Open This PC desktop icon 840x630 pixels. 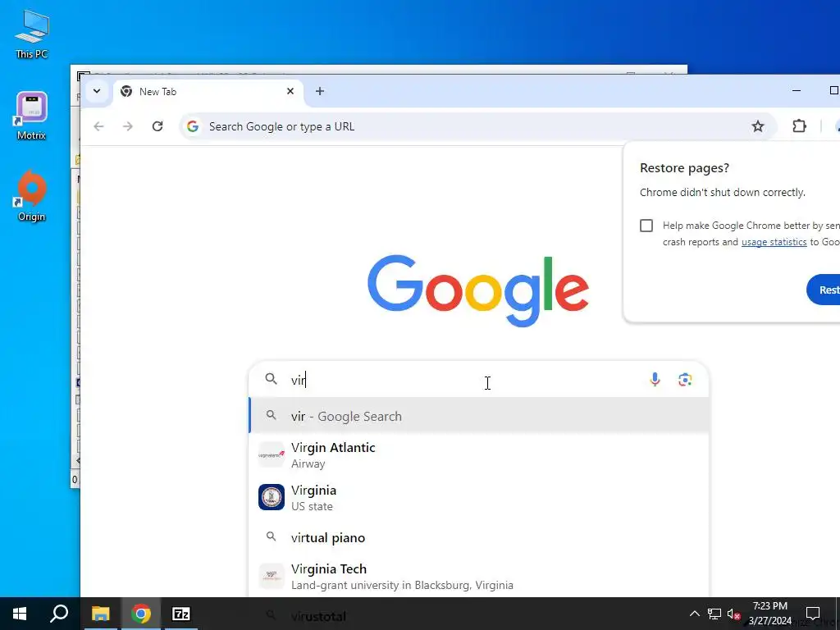[x=32, y=34]
